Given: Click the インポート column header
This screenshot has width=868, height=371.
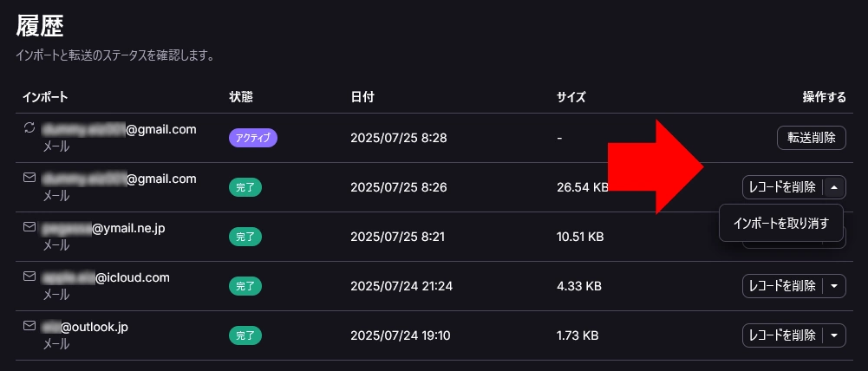Looking at the screenshot, I should click(45, 97).
